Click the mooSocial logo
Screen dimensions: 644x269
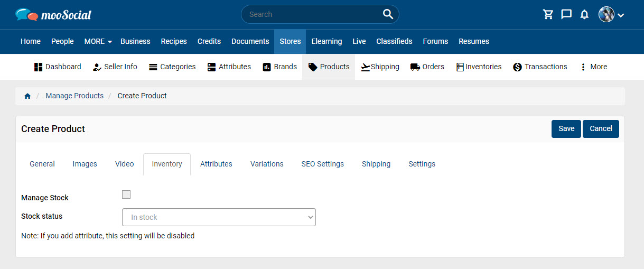point(53,14)
